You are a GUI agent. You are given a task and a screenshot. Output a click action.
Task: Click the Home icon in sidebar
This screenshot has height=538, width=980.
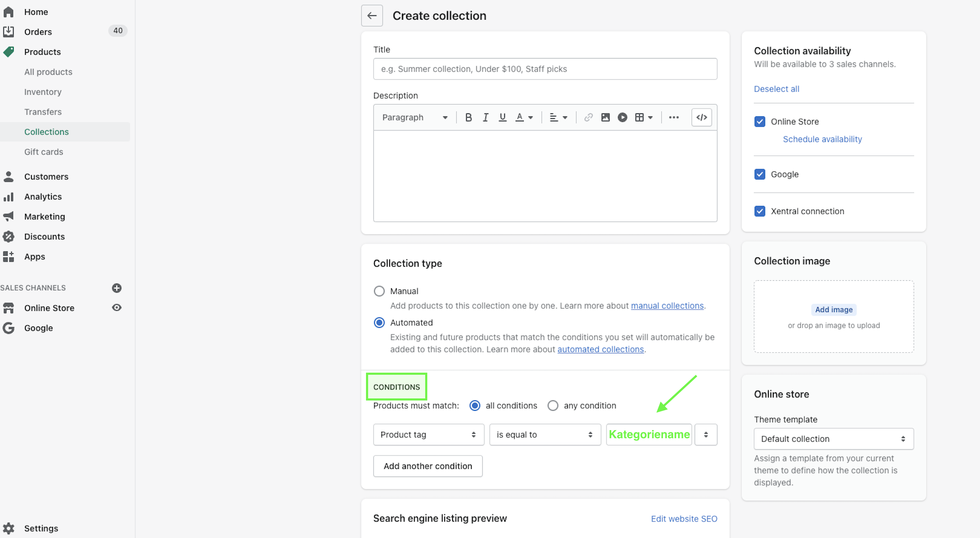point(8,12)
